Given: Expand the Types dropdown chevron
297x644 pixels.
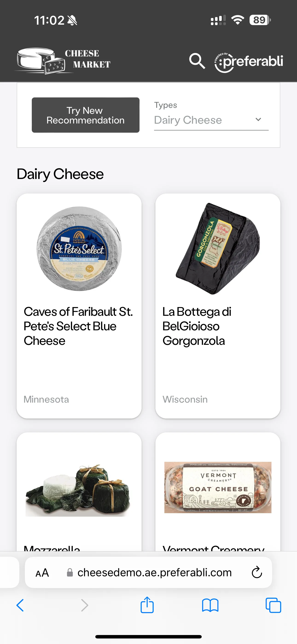Looking at the screenshot, I should point(258,120).
